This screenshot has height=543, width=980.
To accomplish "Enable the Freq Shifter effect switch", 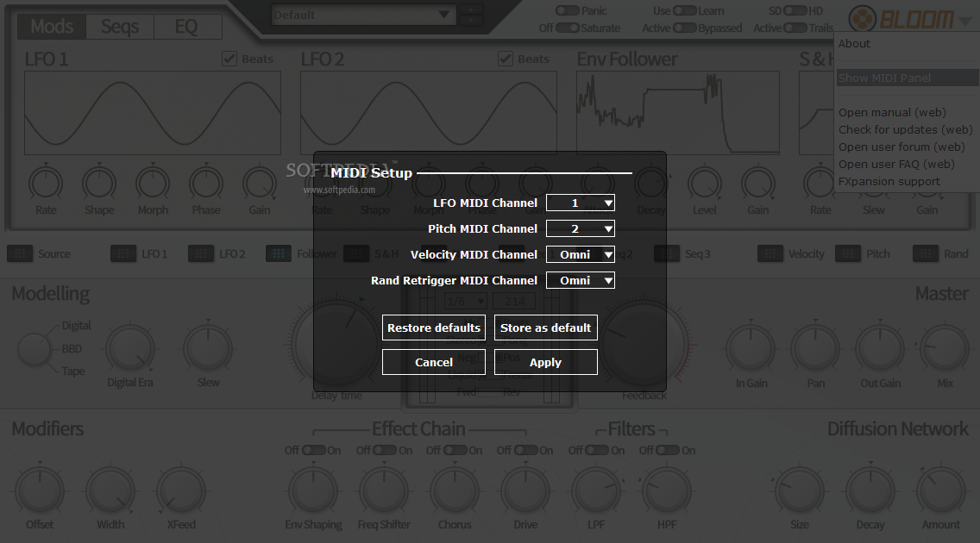I will tap(385, 450).
